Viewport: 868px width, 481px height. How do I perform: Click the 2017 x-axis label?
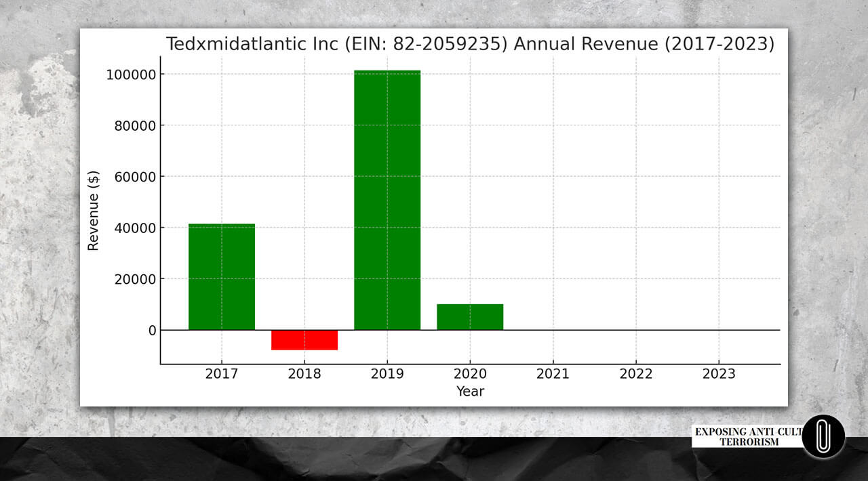[222, 374]
